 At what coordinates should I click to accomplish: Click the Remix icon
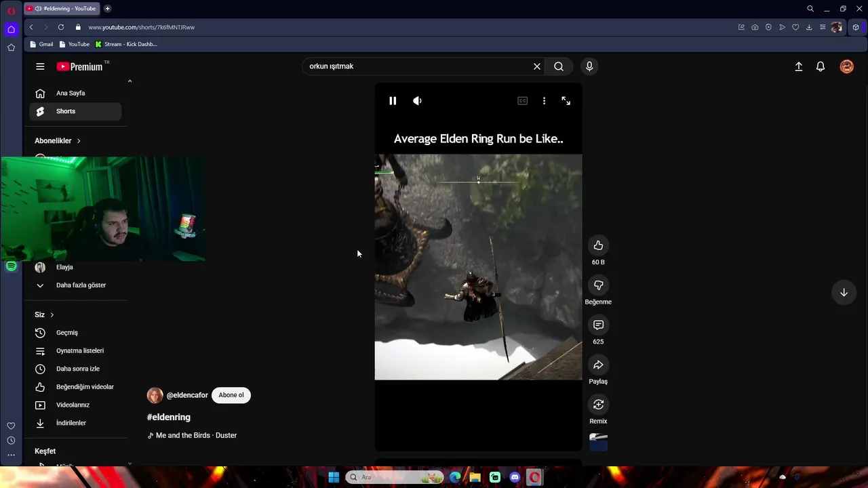[598, 405]
